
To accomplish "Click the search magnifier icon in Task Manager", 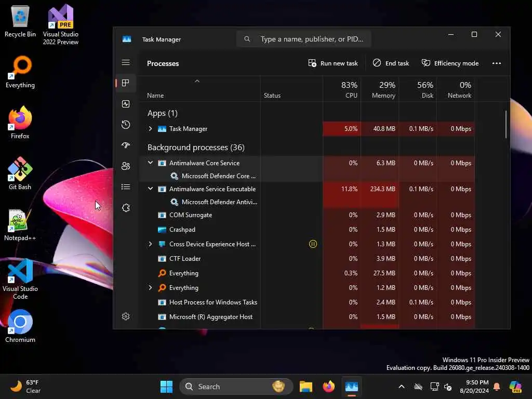I will tap(247, 39).
